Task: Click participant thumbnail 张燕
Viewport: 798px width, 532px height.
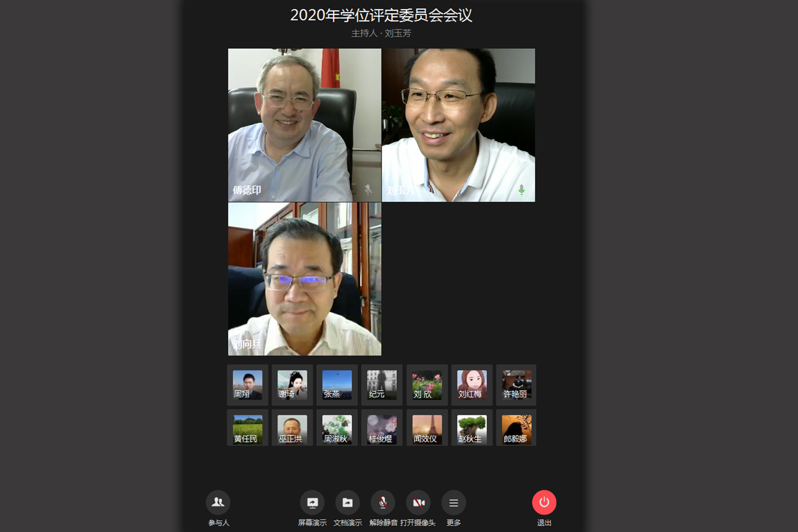Action: coord(337,385)
